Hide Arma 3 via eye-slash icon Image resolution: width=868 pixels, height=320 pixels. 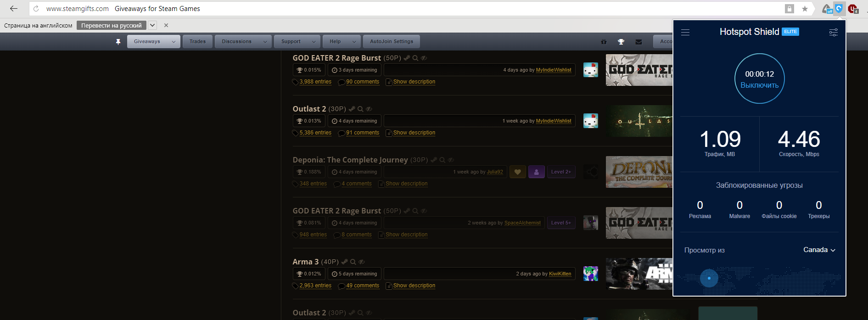click(362, 262)
